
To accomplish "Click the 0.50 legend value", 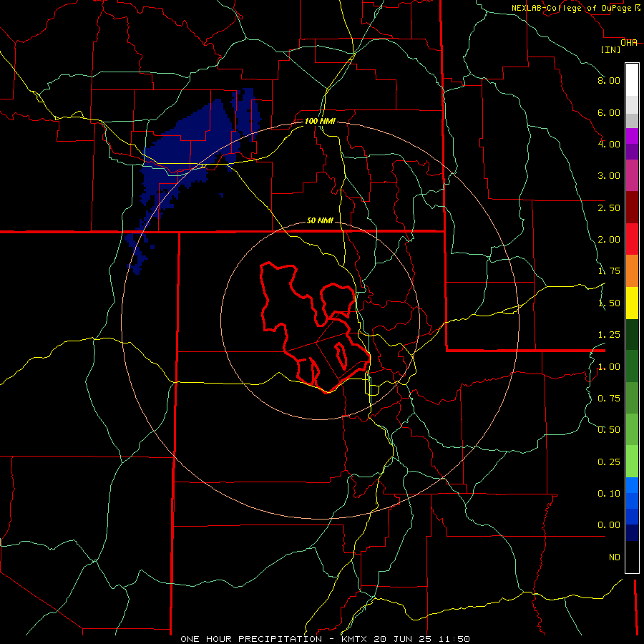I will [x=609, y=430].
